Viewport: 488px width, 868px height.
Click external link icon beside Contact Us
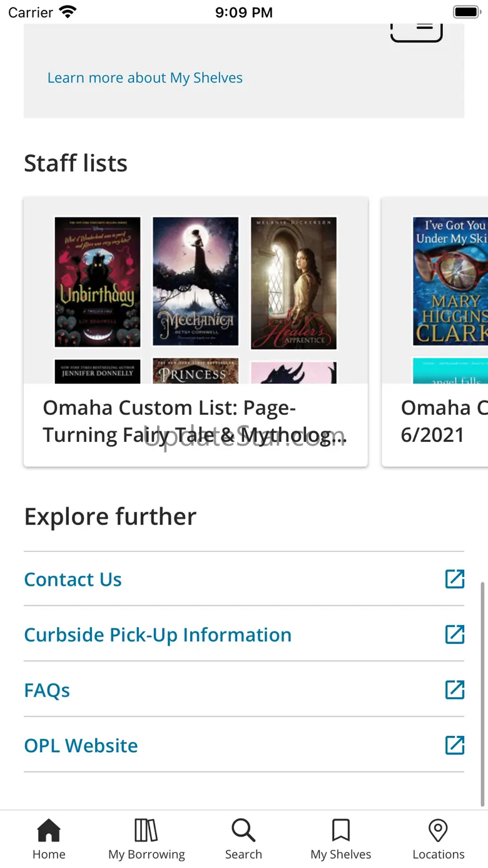(x=455, y=579)
